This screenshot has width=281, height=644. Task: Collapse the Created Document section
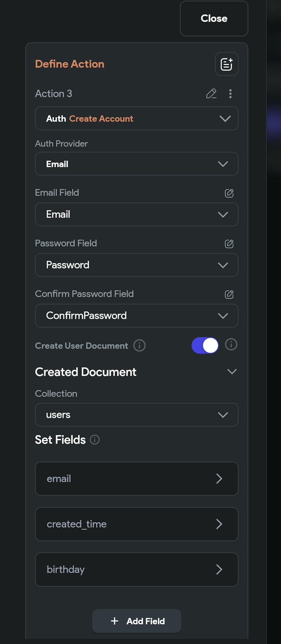click(x=232, y=372)
